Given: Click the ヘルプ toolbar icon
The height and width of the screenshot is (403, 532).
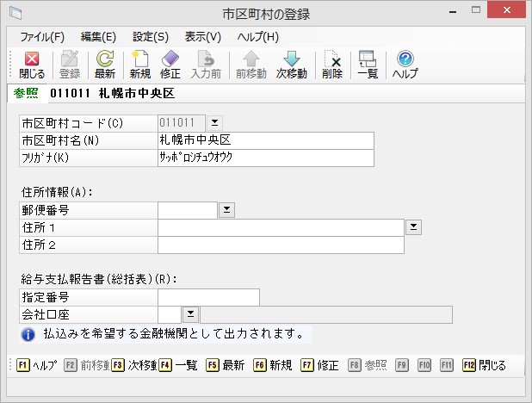Looking at the screenshot, I should point(405,65).
